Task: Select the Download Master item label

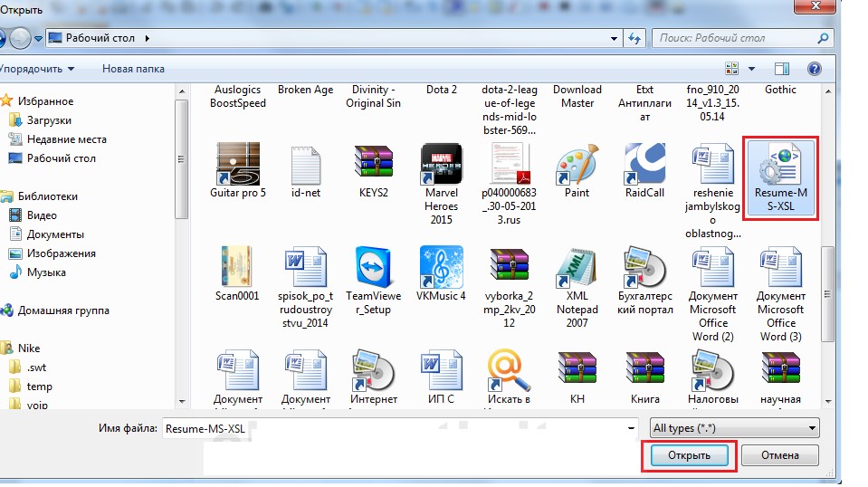Action: pos(577,96)
